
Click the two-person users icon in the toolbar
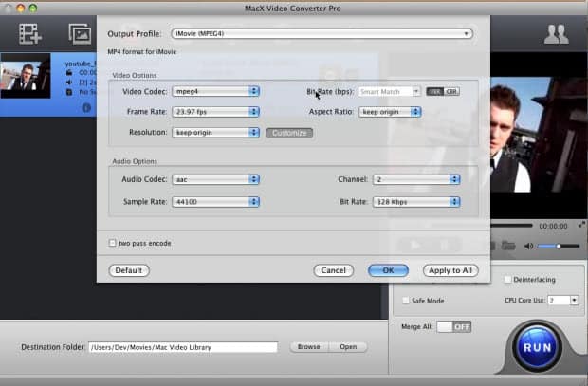tap(557, 34)
